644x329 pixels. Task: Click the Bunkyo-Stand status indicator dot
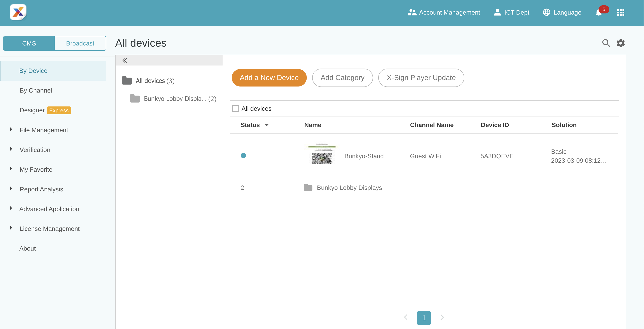(x=243, y=156)
